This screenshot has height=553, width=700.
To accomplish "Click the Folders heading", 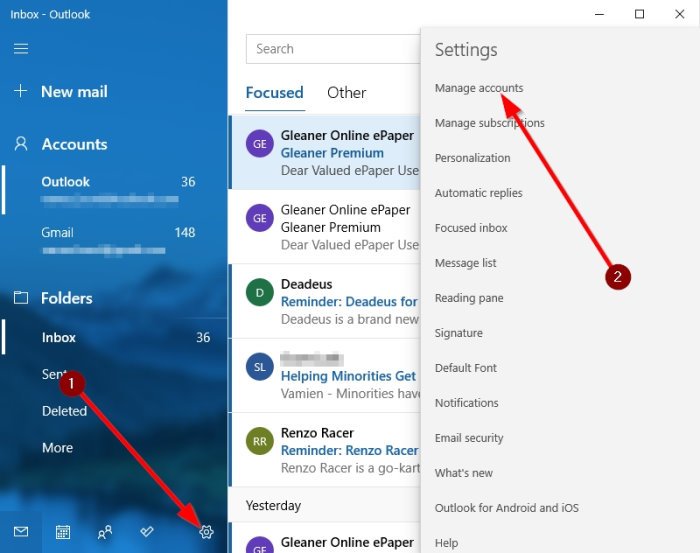I will tap(67, 298).
